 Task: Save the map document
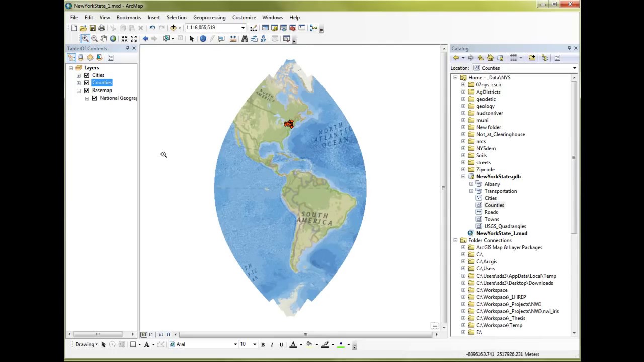click(x=92, y=28)
